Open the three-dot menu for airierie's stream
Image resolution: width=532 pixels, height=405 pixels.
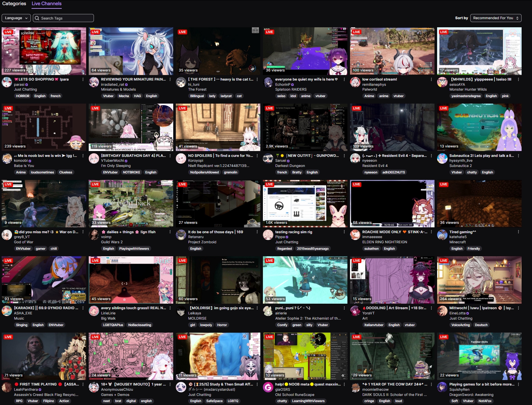(x=344, y=308)
